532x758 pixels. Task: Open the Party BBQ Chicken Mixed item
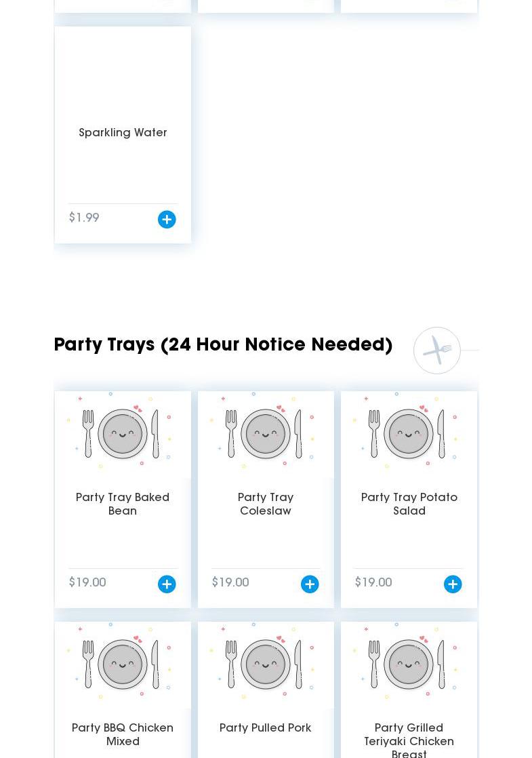click(x=123, y=735)
